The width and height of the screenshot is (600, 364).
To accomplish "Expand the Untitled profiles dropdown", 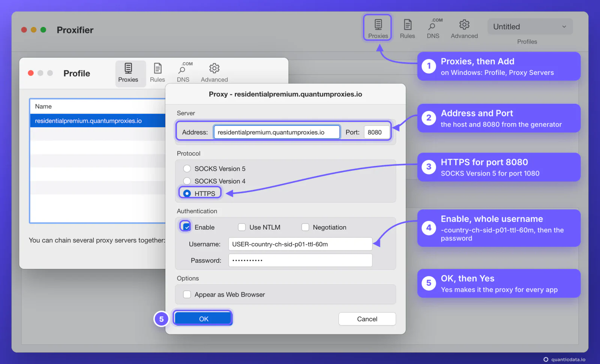I will pos(530,27).
